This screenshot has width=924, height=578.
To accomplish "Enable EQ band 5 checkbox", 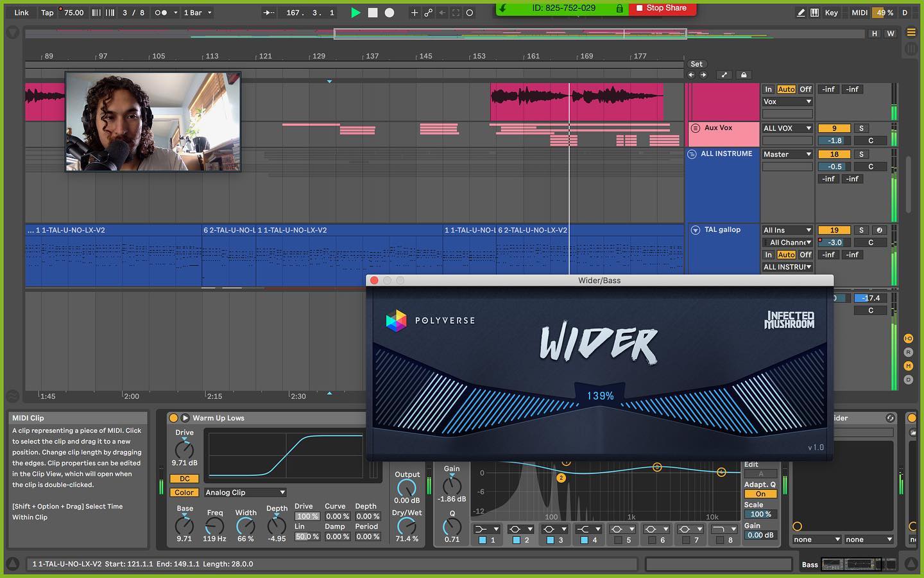I will click(x=619, y=540).
